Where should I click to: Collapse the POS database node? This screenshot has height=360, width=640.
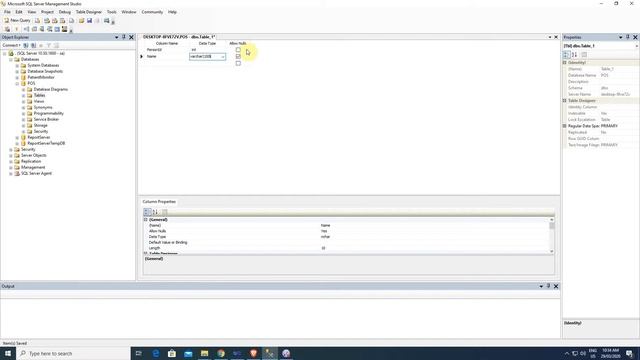point(18,83)
